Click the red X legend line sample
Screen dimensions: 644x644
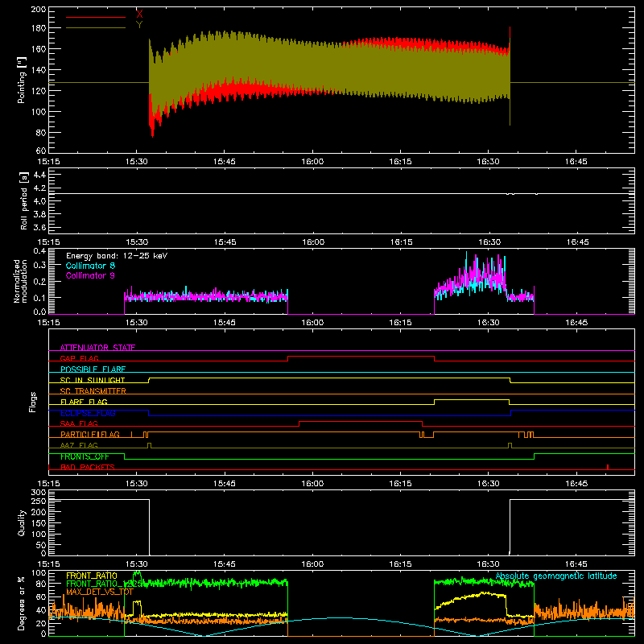coord(96,17)
